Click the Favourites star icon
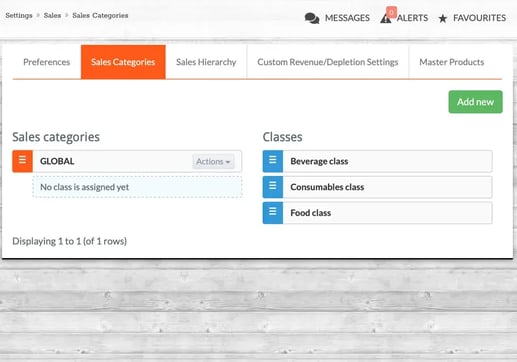 pos(443,18)
